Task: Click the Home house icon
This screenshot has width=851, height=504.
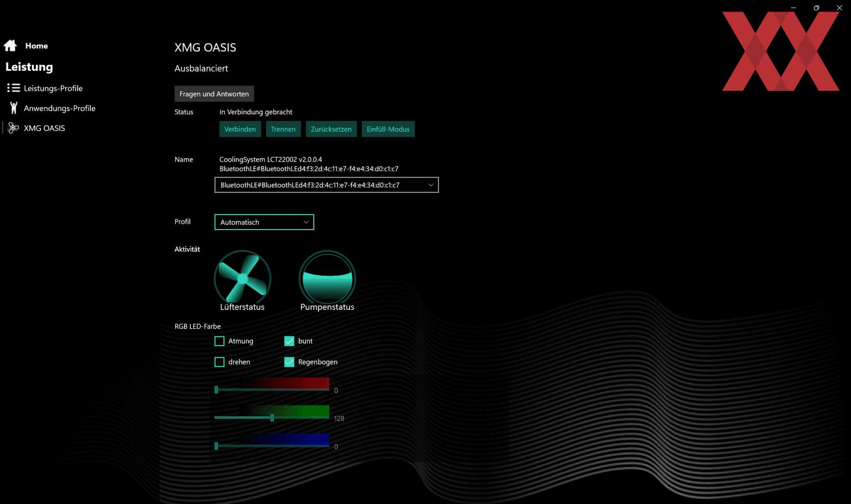Action: (10, 46)
